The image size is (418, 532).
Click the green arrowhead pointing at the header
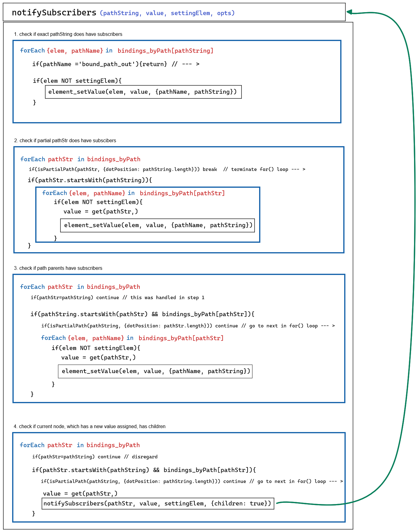click(349, 12)
